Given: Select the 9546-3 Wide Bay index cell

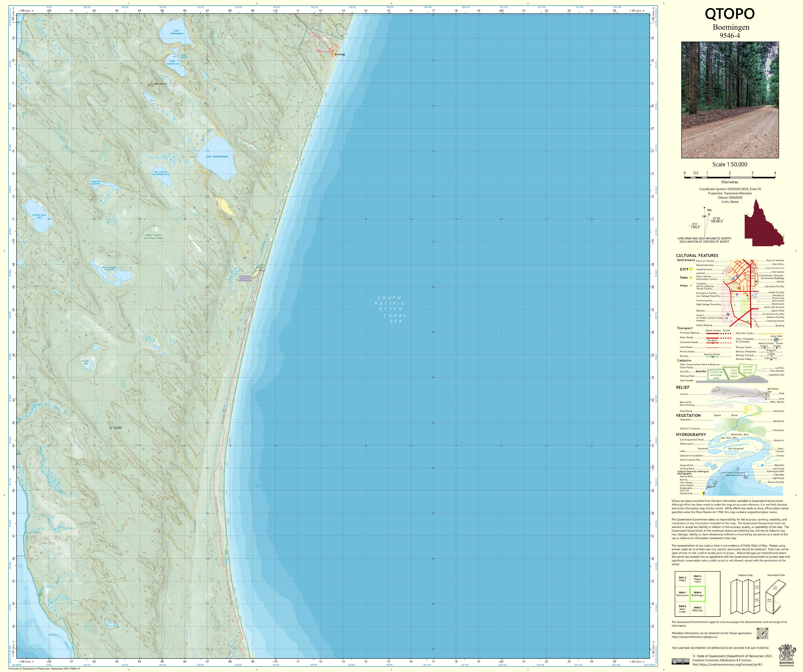Looking at the screenshot, I should [698, 609].
